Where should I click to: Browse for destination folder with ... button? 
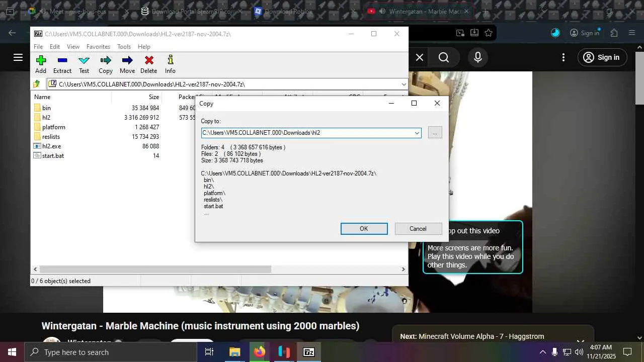pos(435,133)
